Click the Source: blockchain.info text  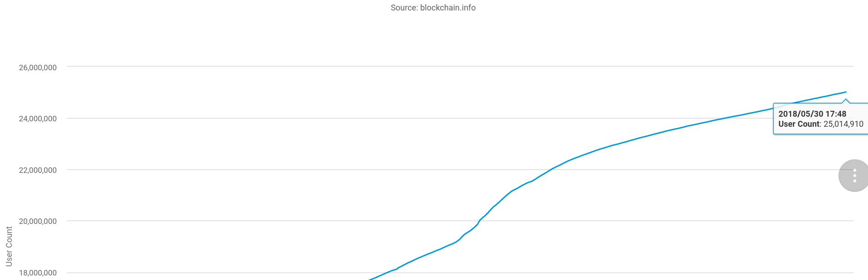pyautogui.click(x=433, y=8)
